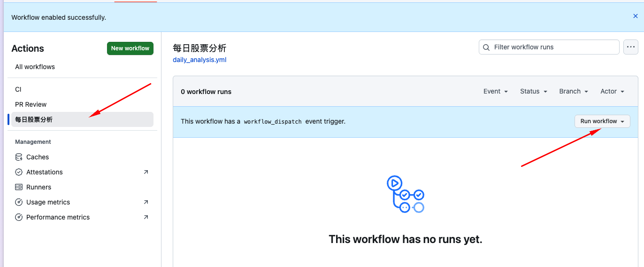Dismiss the workflow enabled banner

pos(635,16)
